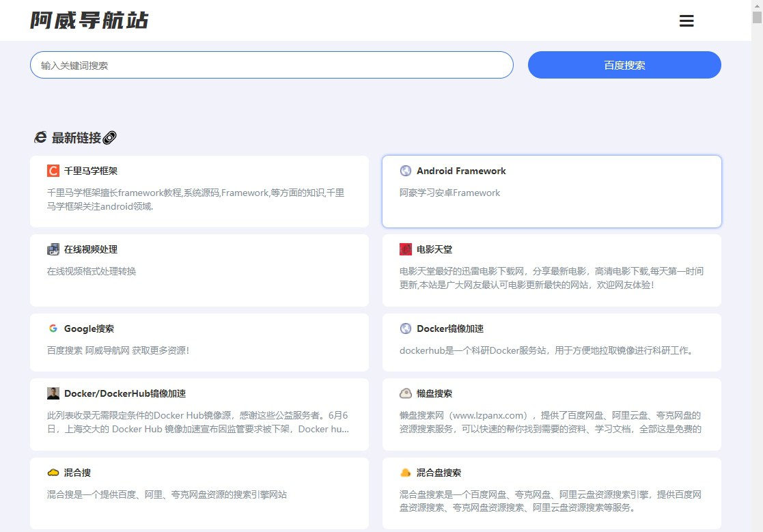
Task: Click the 电影天堂 red favicon
Action: click(406, 249)
